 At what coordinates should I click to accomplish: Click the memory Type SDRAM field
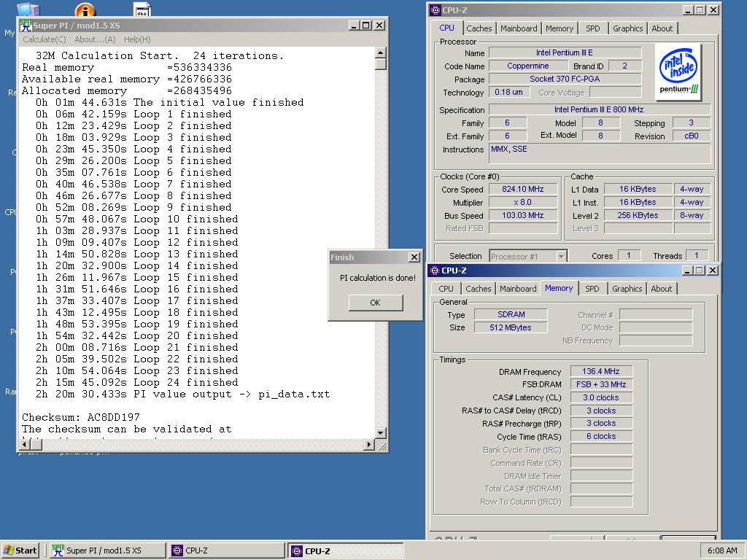click(x=511, y=314)
